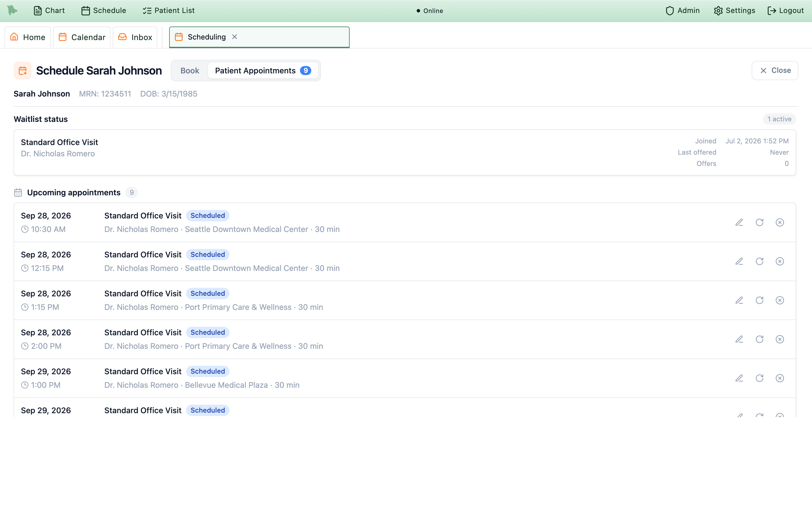This screenshot has width=812, height=508.
Task: Edit the Sep 28 10:30 AM appointment
Action: click(739, 222)
